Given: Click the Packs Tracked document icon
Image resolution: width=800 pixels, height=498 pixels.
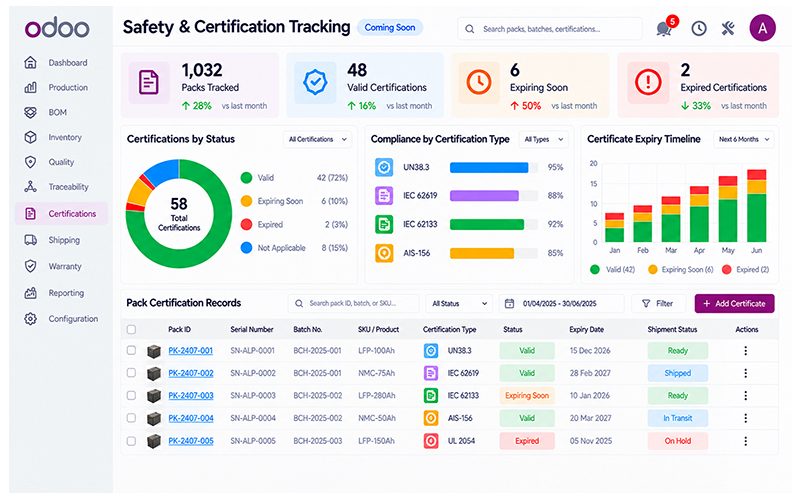Looking at the screenshot, I should pyautogui.click(x=148, y=82).
